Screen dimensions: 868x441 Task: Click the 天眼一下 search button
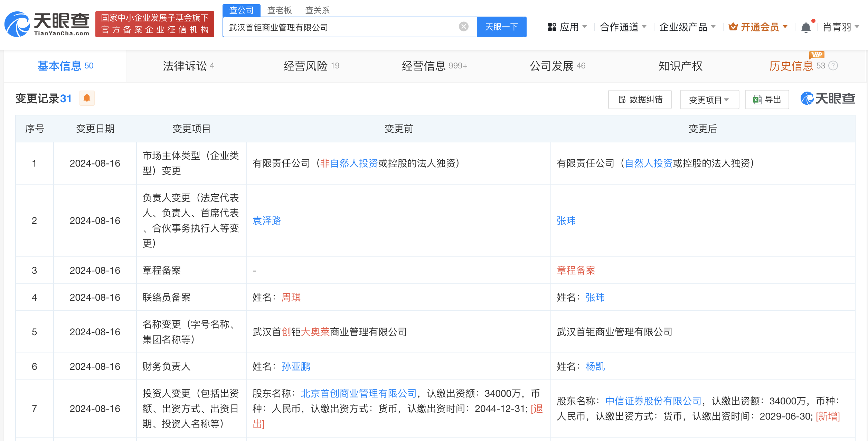(502, 27)
